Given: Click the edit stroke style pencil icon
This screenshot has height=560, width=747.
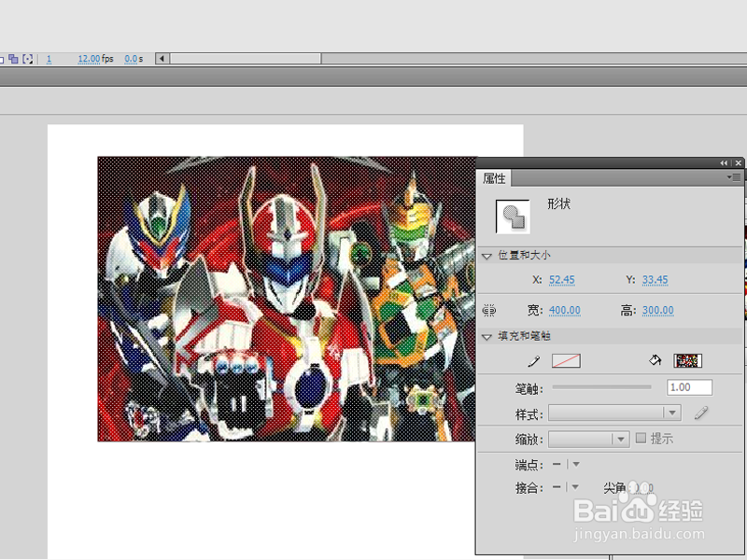Looking at the screenshot, I should [x=701, y=413].
